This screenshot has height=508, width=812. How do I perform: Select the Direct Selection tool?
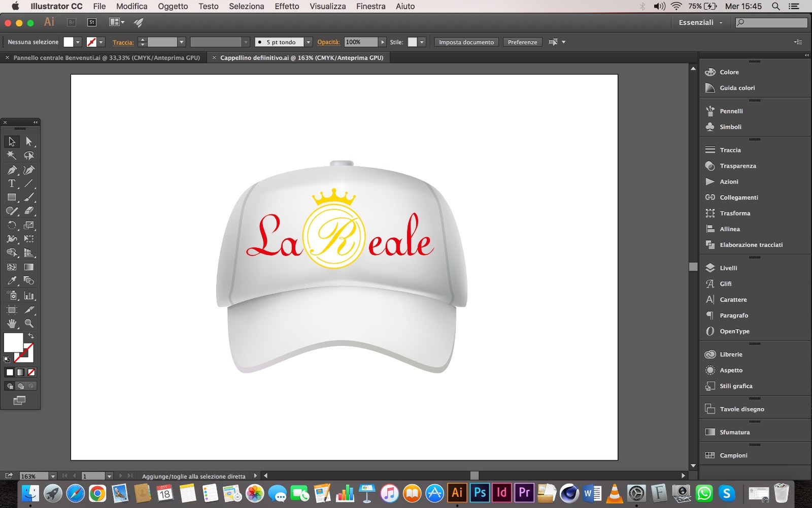[x=29, y=141]
